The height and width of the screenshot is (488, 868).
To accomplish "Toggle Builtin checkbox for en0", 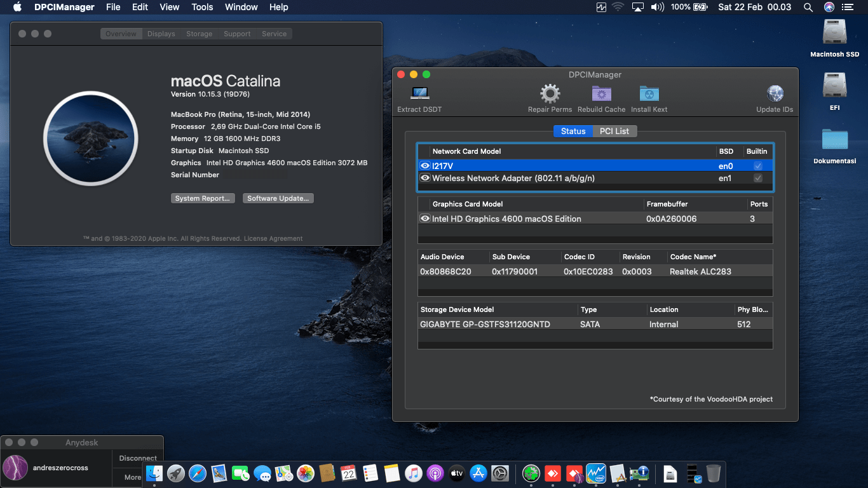I will coord(757,166).
